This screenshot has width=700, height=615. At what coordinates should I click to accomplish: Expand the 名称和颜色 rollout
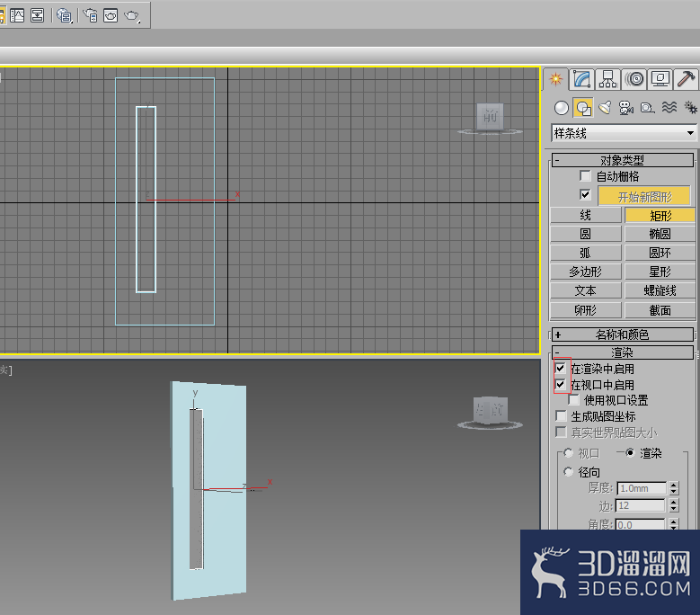coord(623,334)
